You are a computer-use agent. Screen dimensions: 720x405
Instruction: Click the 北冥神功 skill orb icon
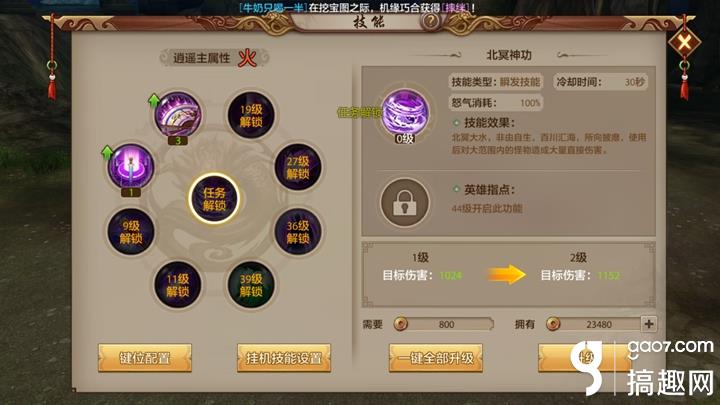tap(405, 112)
